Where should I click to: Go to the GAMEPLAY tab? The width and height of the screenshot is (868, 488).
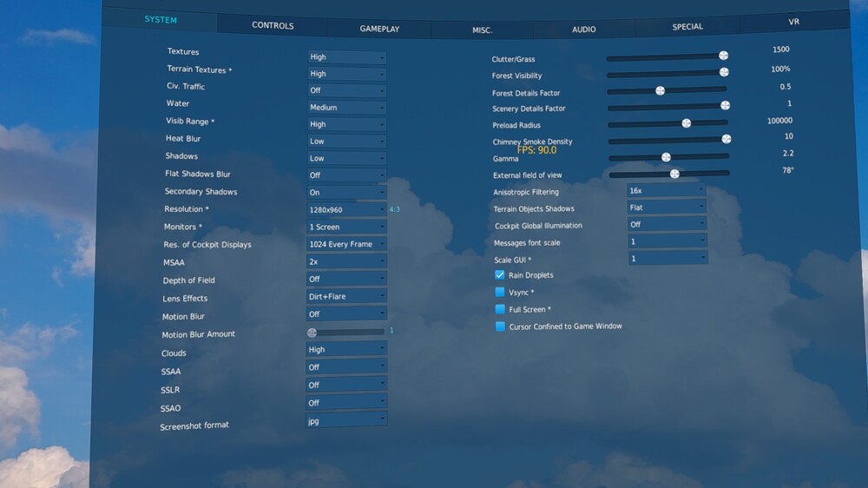point(379,29)
